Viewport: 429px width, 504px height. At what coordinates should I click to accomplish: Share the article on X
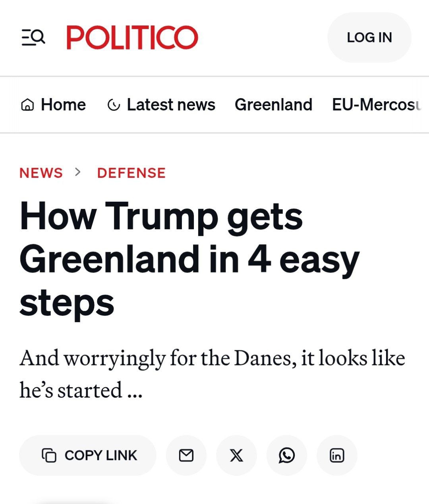[236, 455]
